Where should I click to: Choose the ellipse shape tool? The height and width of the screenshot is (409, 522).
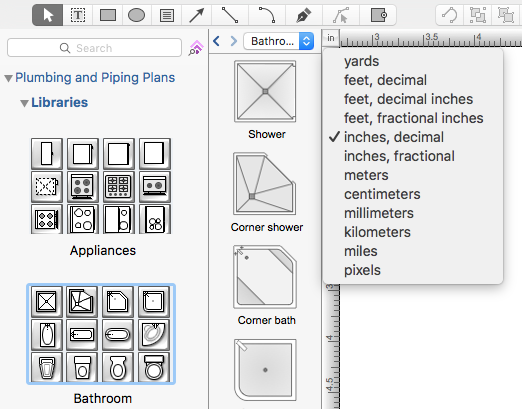click(136, 15)
